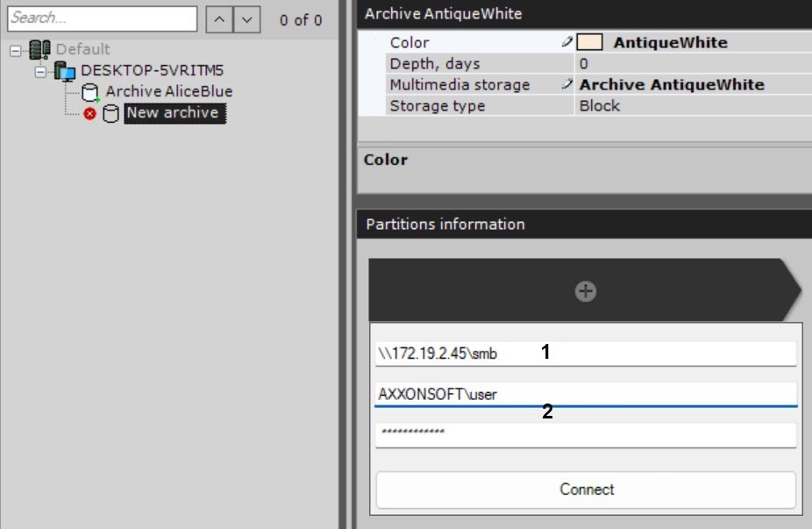Open the AntiqueWhite color swatch
Image resolution: width=812 pixels, height=529 pixels.
[x=589, y=42]
